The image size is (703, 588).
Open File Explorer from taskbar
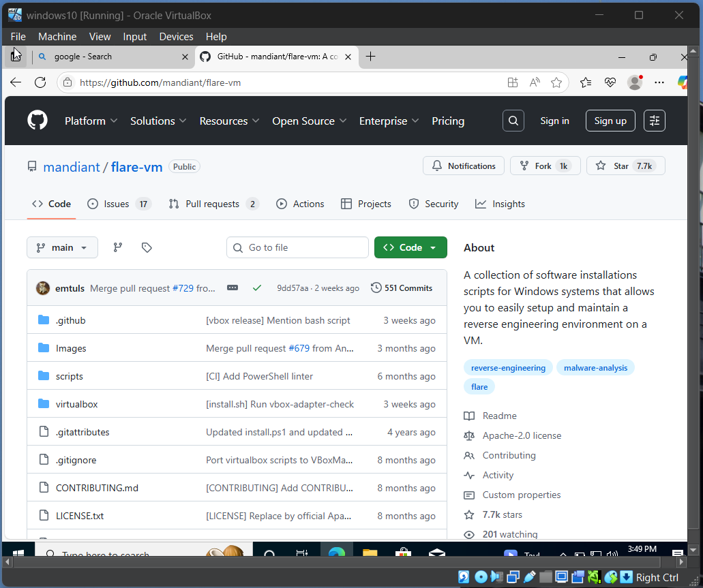370,552
